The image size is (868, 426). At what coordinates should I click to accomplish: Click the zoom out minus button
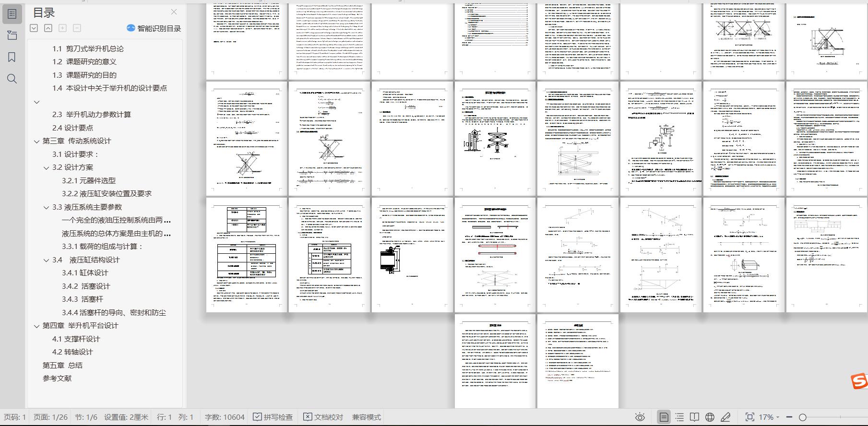point(789,417)
